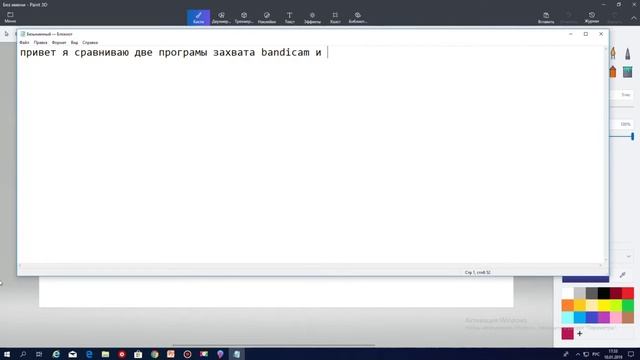
Task: Select the gray pencil brush in Paint 3D
Action: (627, 53)
